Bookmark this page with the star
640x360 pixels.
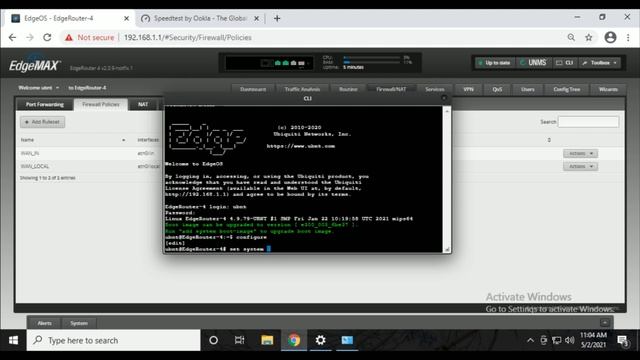click(x=589, y=38)
